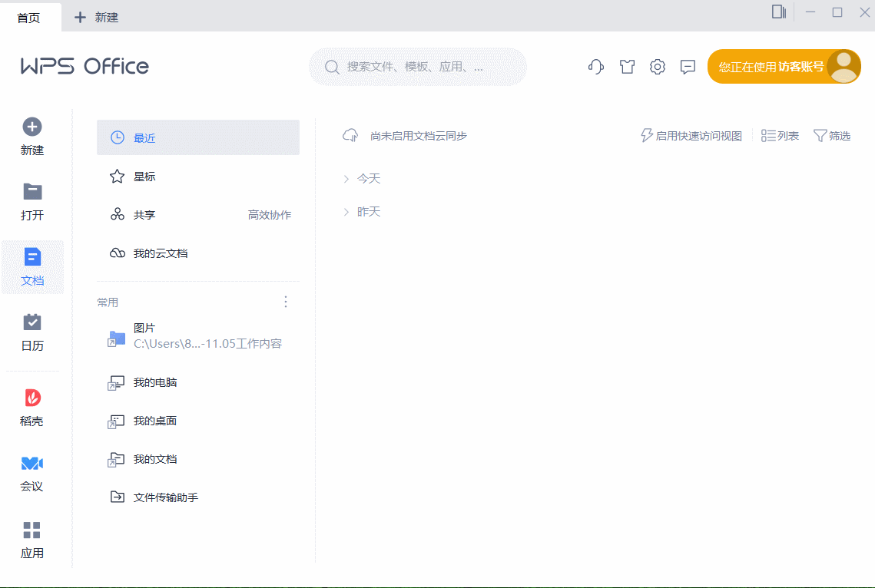Click the cloud sync status icon
This screenshot has width=875, height=588.
click(350, 135)
